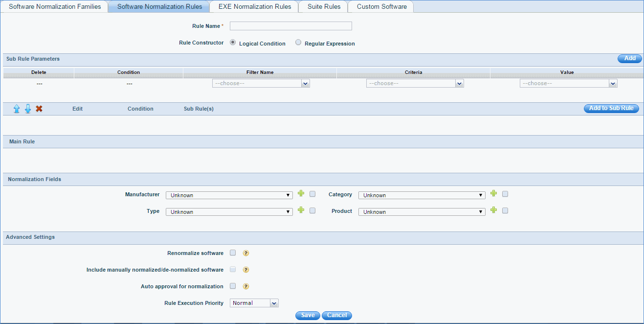Click the move sub rule up arrow
The width and height of the screenshot is (644, 324).
(x=17, y=109)
